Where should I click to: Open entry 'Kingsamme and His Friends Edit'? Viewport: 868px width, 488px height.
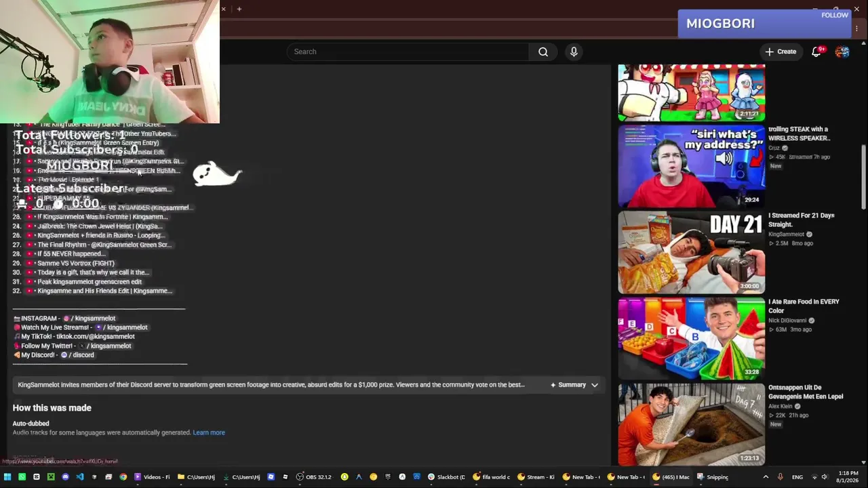tap(104, 291)
